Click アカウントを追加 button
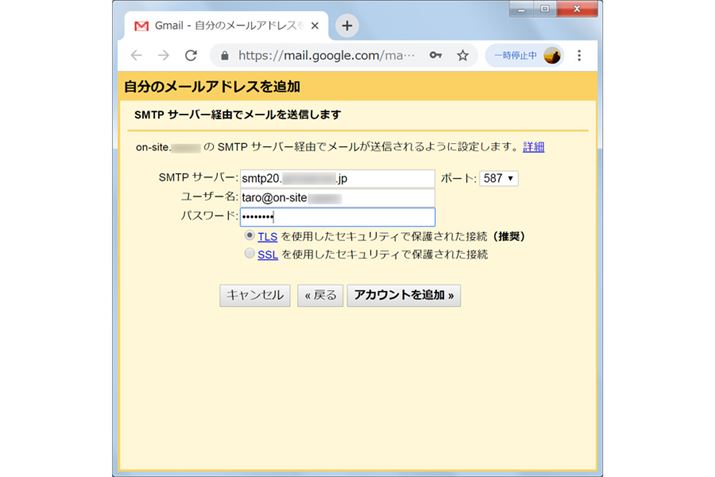Viewport: 715px width, 477px height. point(403,295)
